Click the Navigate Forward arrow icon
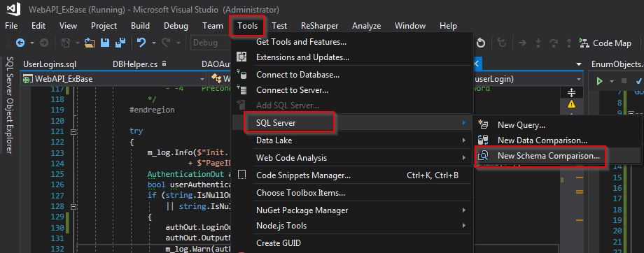 [44, 43]
